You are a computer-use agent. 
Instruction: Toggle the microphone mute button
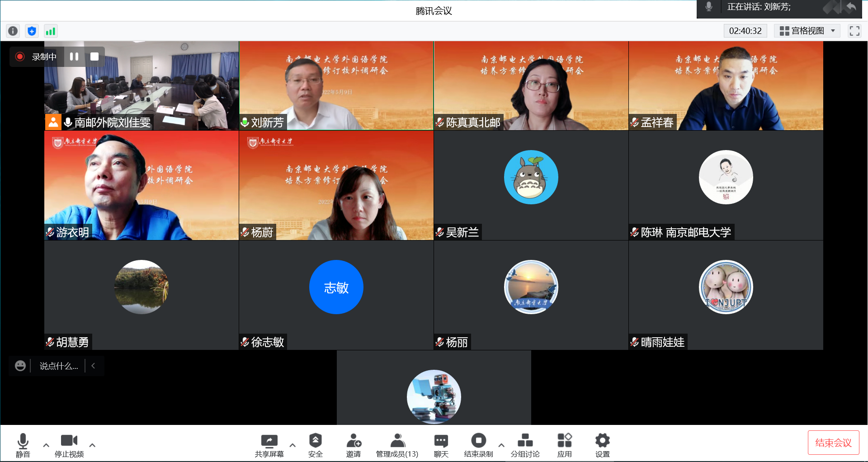point(23,445)
